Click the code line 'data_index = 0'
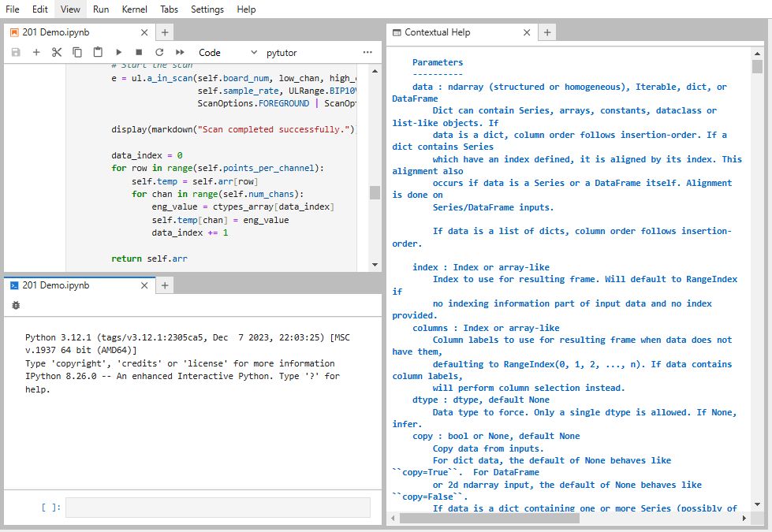 pos(147,155)
